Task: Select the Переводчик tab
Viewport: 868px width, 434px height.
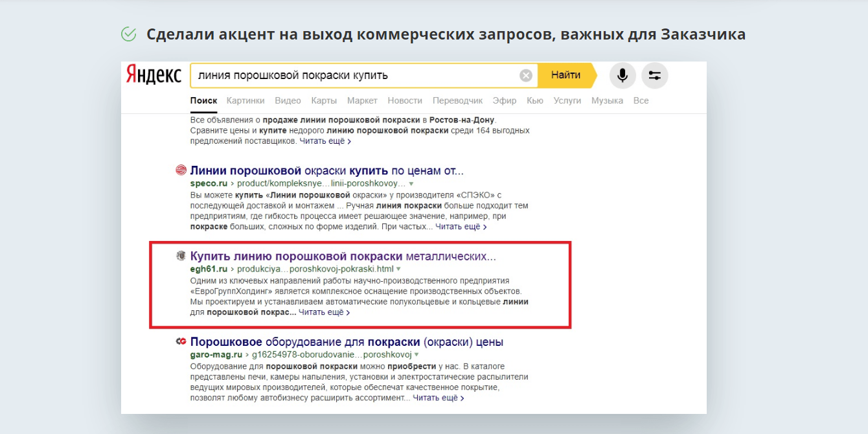Action: tap(457, 100)
